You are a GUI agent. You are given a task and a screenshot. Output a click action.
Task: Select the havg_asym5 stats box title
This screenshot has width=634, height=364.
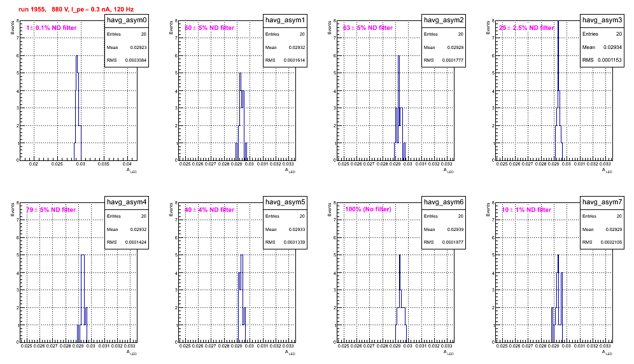point(285,202)
